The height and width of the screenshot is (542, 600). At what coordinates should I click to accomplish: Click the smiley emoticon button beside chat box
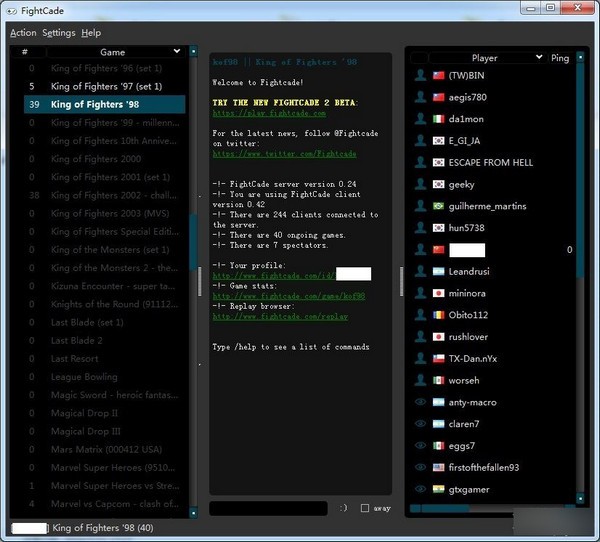tap(344, 508)
